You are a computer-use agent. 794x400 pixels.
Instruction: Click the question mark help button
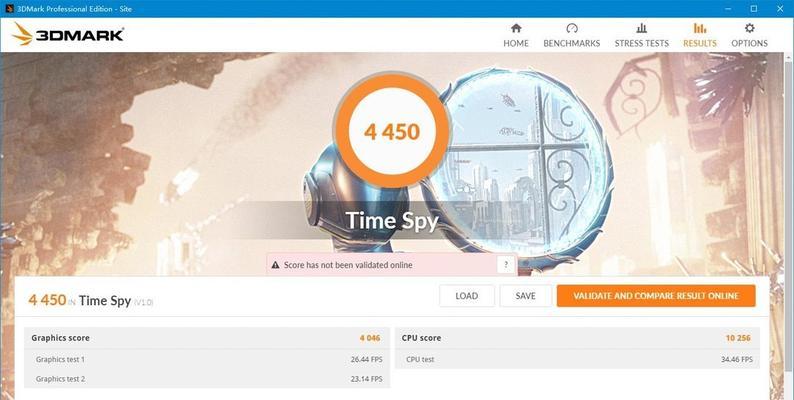pos(505,264)
